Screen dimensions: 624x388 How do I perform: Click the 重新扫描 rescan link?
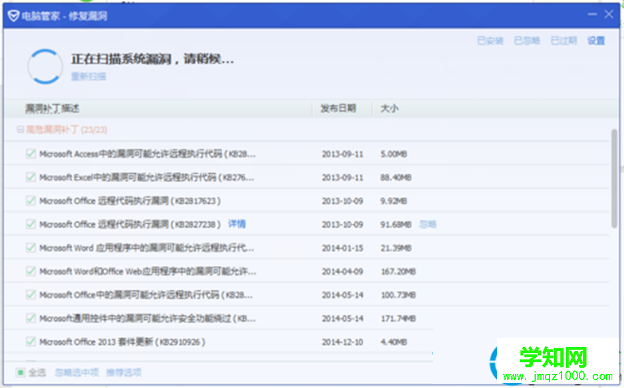(88, 76)
